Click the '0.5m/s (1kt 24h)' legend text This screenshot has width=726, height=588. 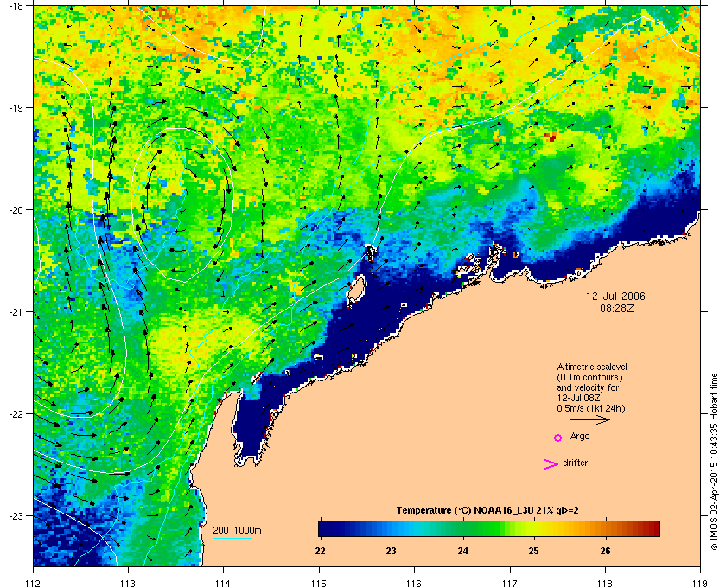point(591,409)
